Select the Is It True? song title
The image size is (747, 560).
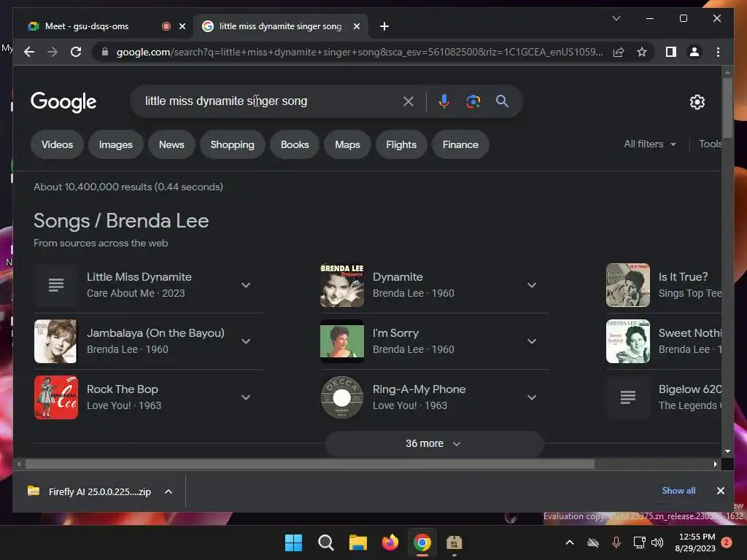683,276
